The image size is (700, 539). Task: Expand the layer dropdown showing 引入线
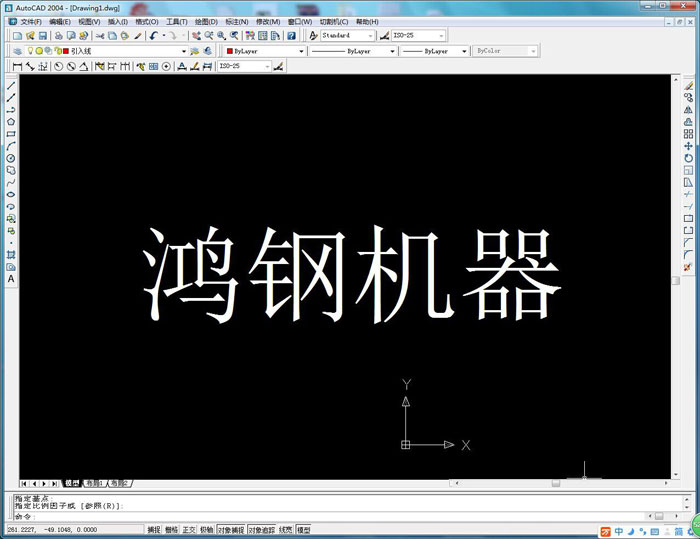[183, 51]
